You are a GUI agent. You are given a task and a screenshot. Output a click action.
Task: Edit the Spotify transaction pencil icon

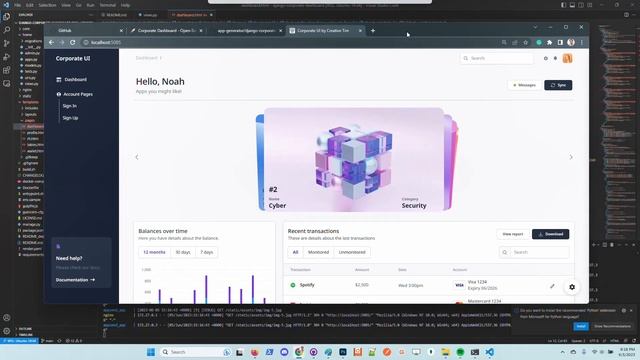point(552,286)
